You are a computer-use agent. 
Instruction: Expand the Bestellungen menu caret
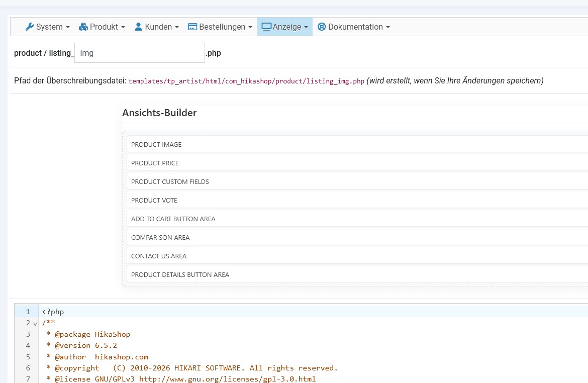pyautogui.click(x=250, y=27)
